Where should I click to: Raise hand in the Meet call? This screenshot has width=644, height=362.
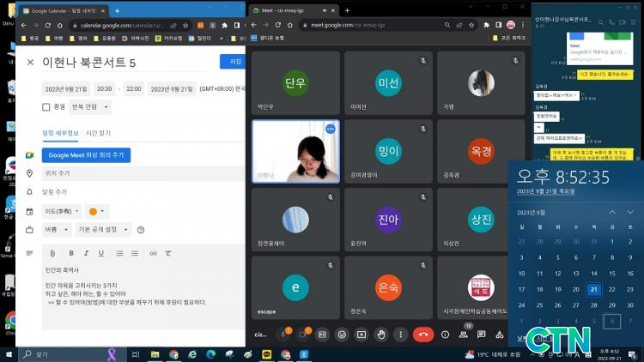(x=380, y=334)
